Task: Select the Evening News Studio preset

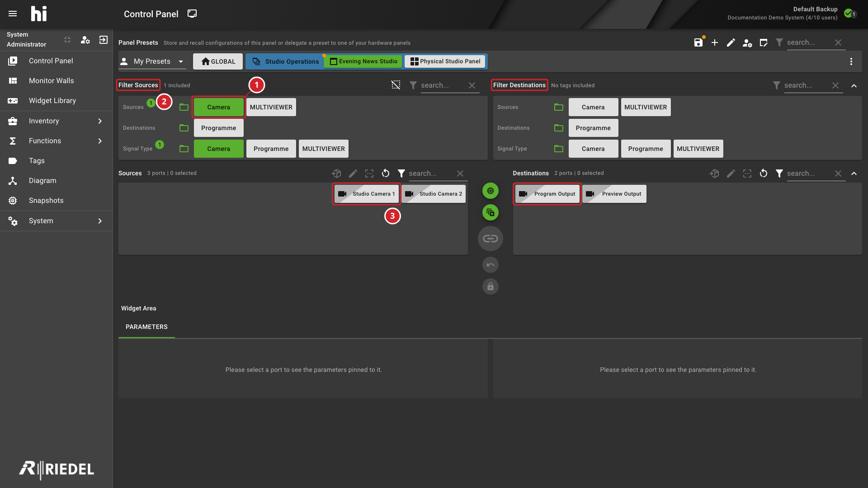Action: pos(363,61)
